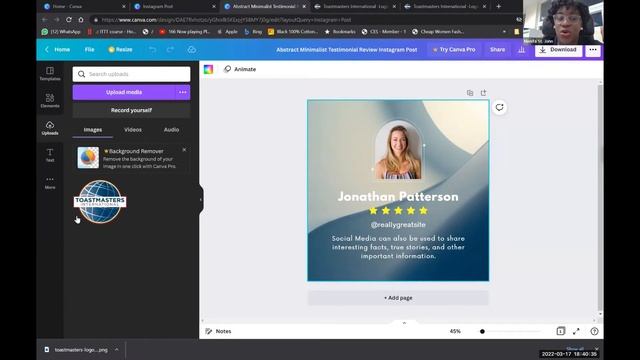
Task: Open the background color picker swatch
Action: pyautogui.click(x=208, y=69)
